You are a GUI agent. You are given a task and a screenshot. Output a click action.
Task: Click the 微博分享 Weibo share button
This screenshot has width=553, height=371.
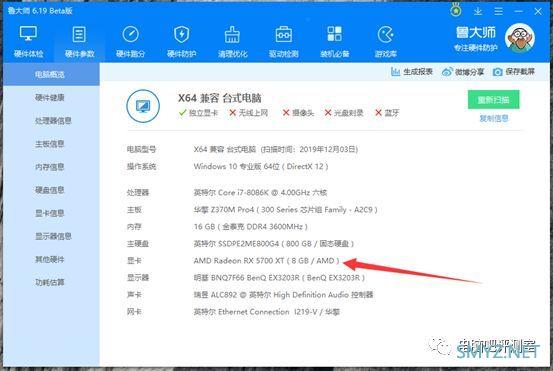(463, 72)
